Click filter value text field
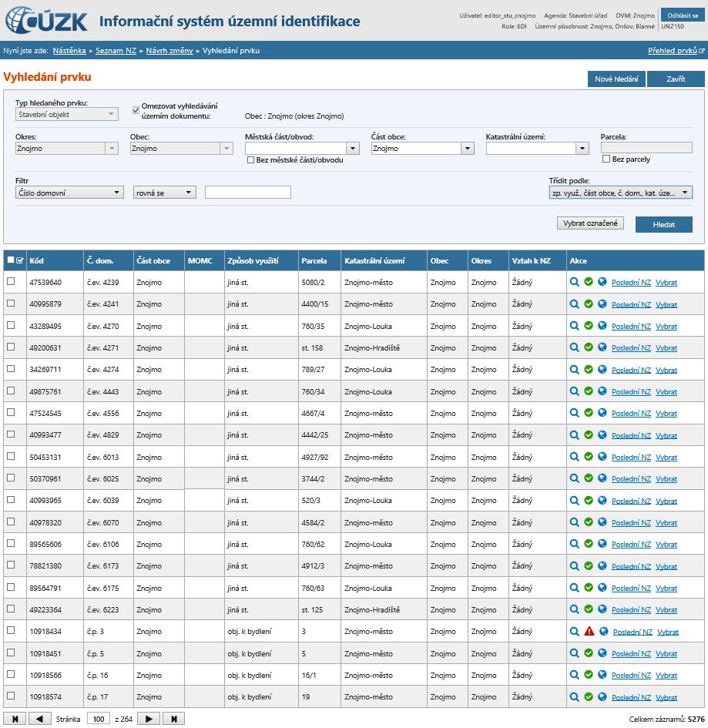Viewport: 708px width, 728px height. click(248, 193)
